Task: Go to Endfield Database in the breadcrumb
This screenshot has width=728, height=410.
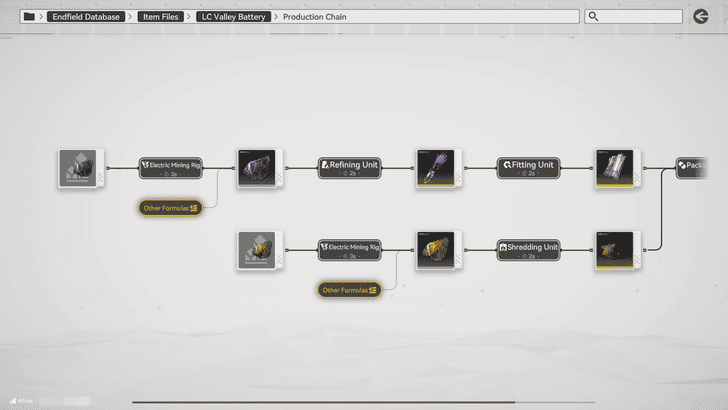Action: [84, 17]
